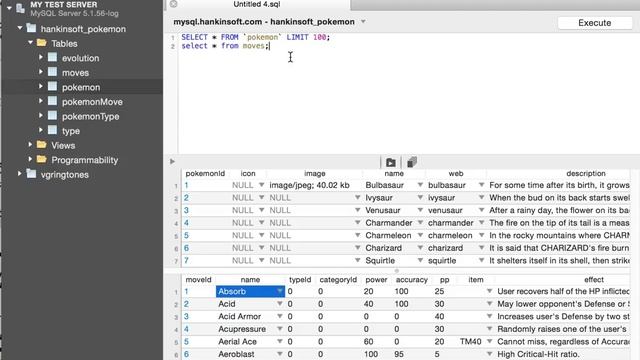
Task: Click the results pane play triangle
Action: pyautogui.click(x=172, y=162)
